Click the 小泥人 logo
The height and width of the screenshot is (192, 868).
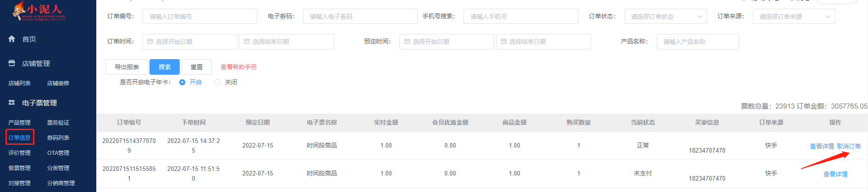pos(39,11)
